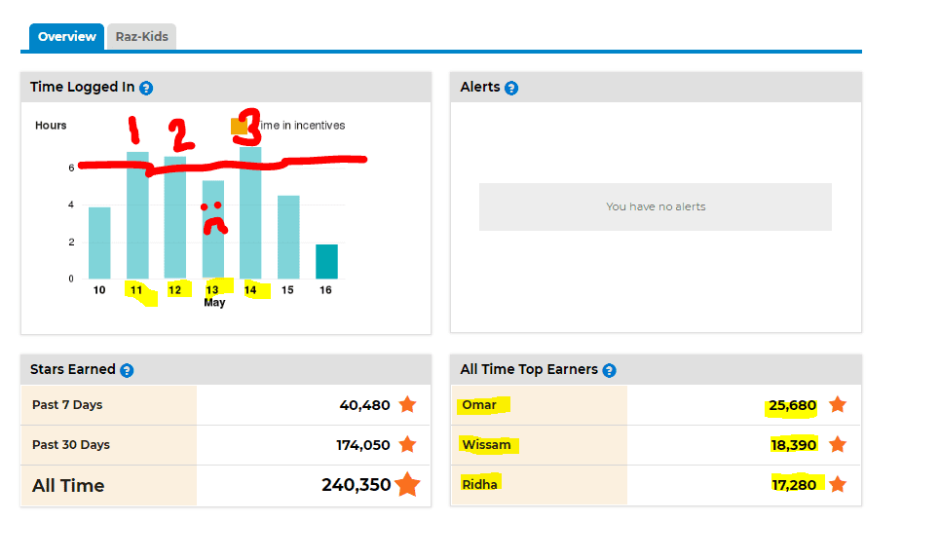Open help icon next to Alerts

[511, 88]
